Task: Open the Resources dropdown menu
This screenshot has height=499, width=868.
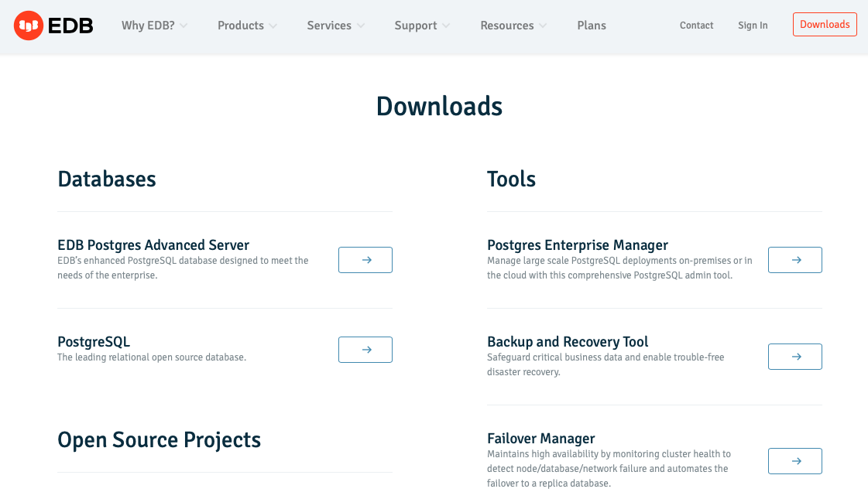Action: [513, 26]
